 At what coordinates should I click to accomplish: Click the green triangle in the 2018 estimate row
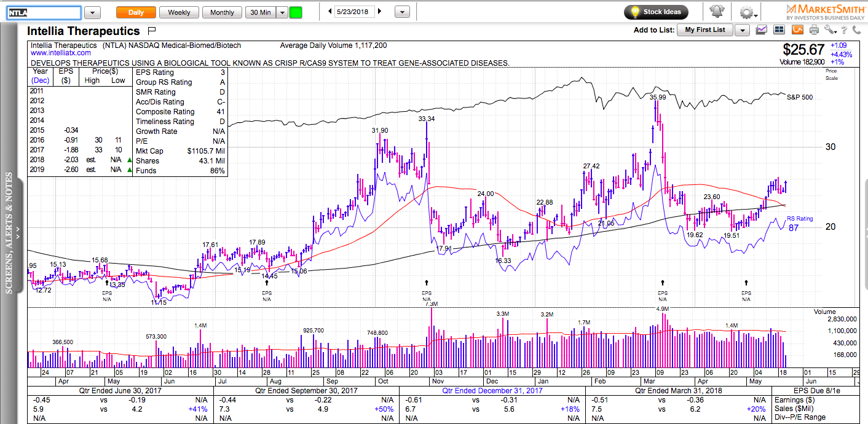(x=129, y=160)
